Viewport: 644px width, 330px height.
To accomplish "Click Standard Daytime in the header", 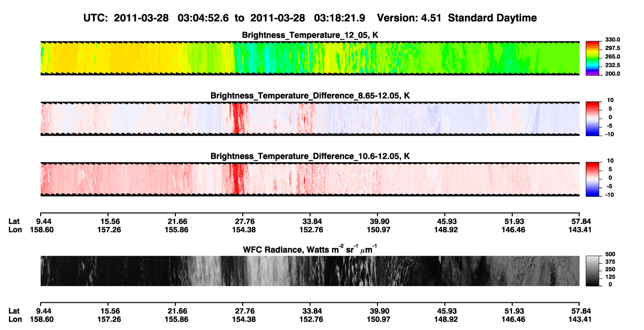I will pyautogui.click(x=492, y=18).
